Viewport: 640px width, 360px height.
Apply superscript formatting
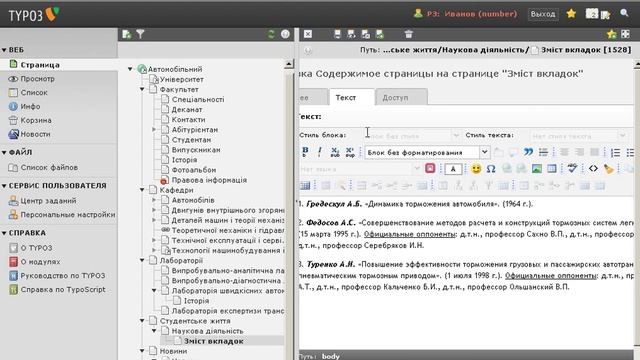(x=350, y=152)
